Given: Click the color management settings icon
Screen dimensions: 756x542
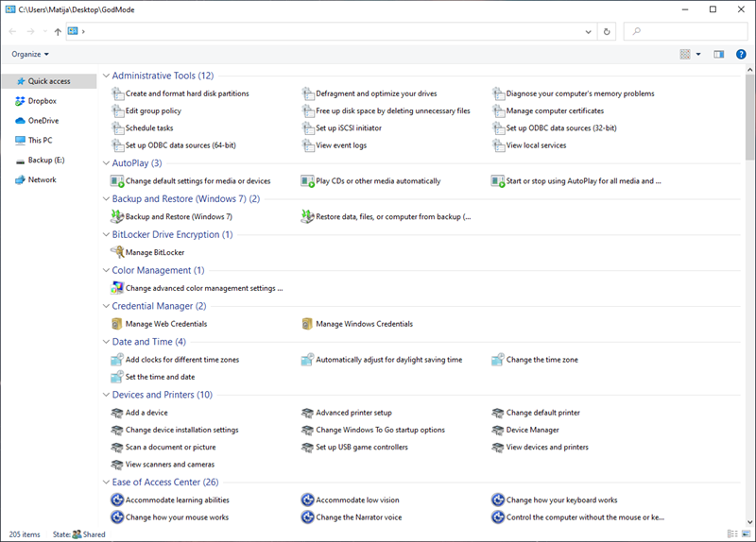Looking at the screenshot, I should click(117, 288).
